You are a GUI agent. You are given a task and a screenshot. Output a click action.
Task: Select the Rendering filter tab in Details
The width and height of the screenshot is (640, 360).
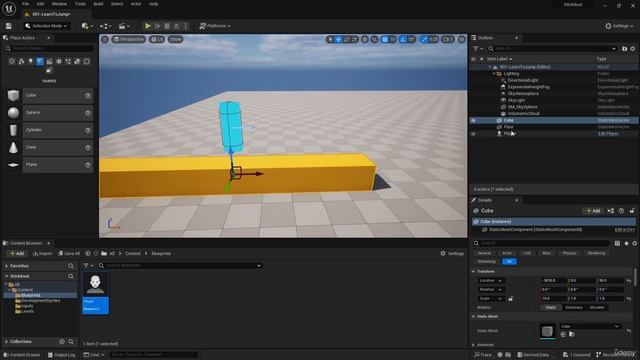596,253
